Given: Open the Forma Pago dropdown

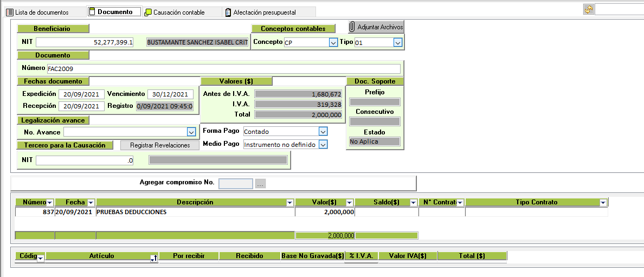Looking at the screenshot, I should [x=323, y=131].
